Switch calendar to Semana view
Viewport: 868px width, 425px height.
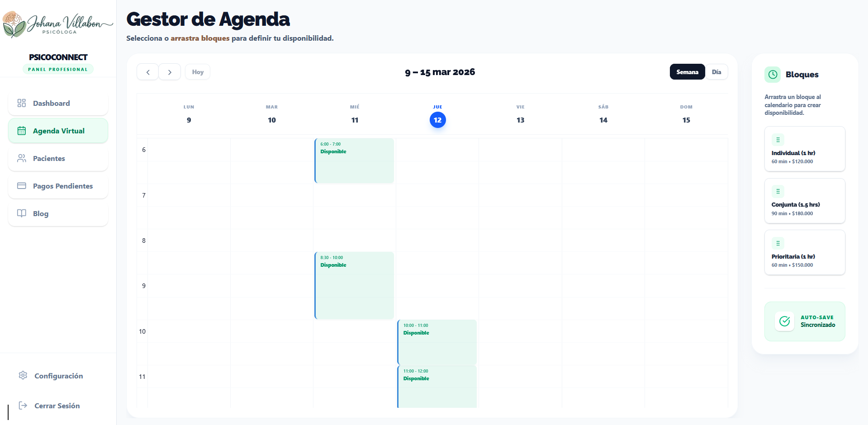(687, 72)
